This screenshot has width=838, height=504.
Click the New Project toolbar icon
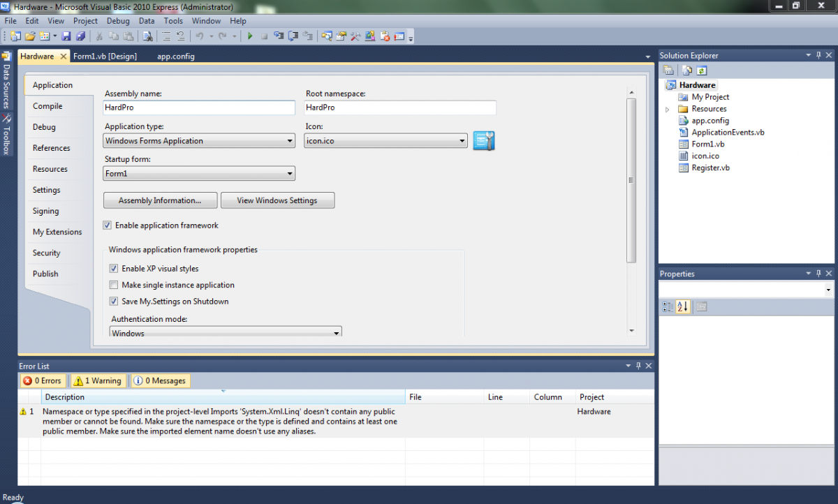click(15, 36)
